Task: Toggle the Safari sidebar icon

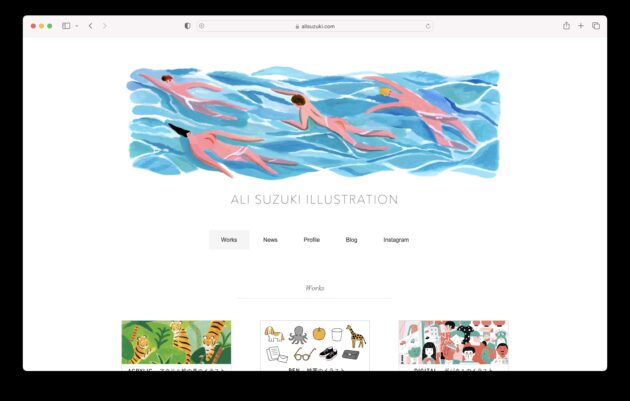Action: [x=66, y=26]
